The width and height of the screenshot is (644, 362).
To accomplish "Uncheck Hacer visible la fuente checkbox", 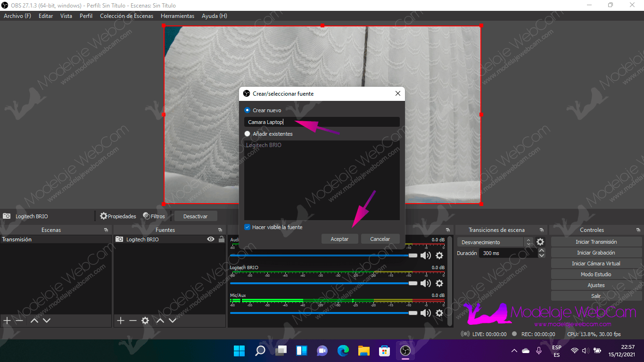I will tap(247, 227).
